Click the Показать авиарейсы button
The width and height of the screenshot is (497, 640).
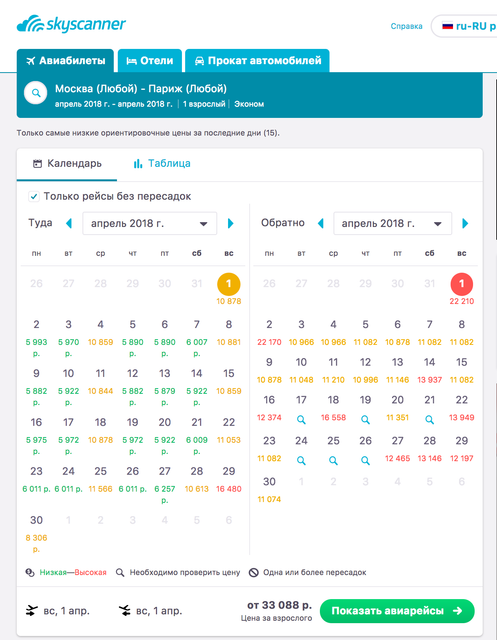pyautogui.click(x=397, y=611)
